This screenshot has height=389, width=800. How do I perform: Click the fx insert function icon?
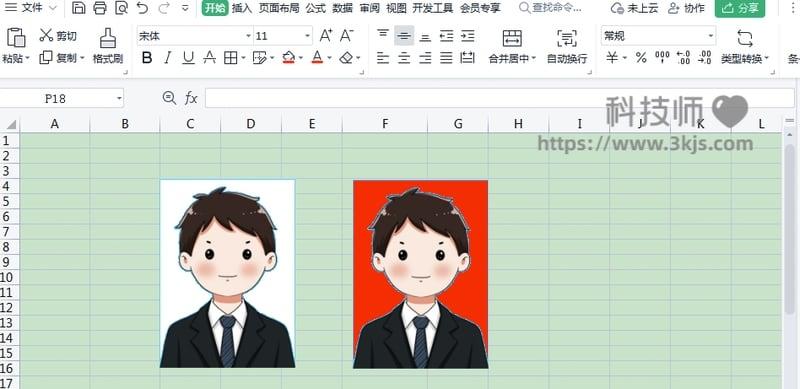point(191,98)
